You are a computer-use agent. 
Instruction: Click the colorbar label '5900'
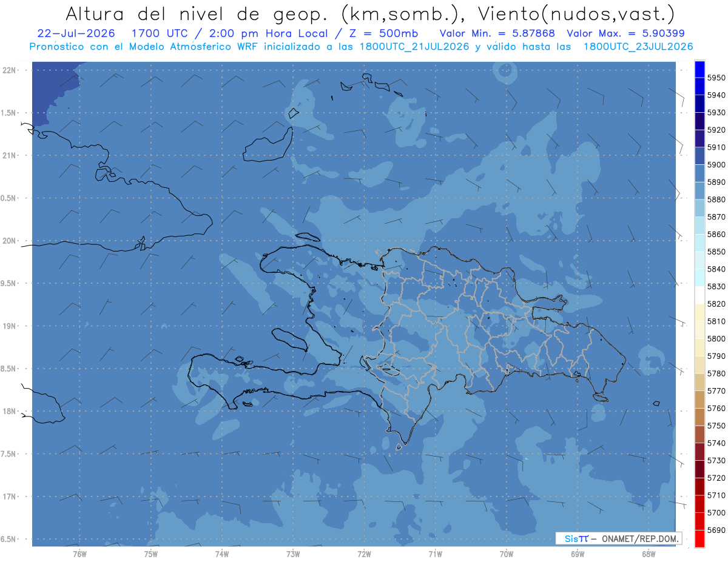click(x=716, y=164)
